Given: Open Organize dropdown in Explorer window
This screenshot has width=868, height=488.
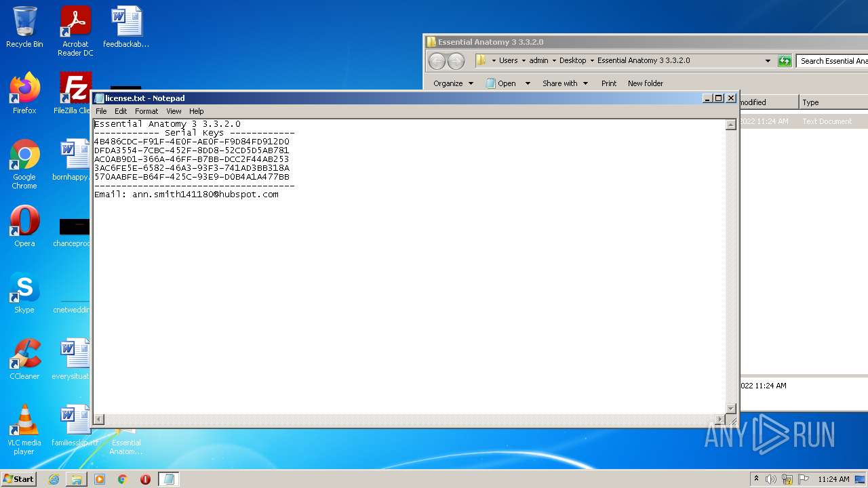Looking at the screenshot, I should click(x=453, y=83).
